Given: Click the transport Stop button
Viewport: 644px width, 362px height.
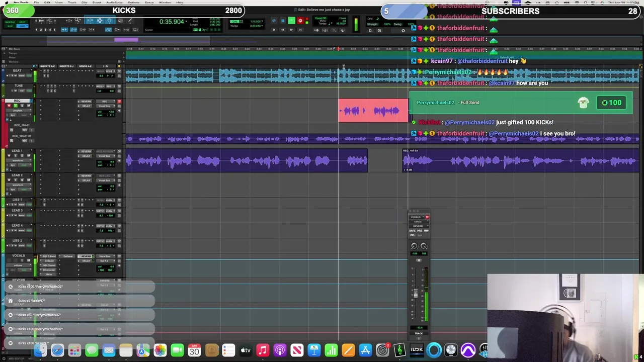Looking at the screenshot, I should (x=283, y=21).
